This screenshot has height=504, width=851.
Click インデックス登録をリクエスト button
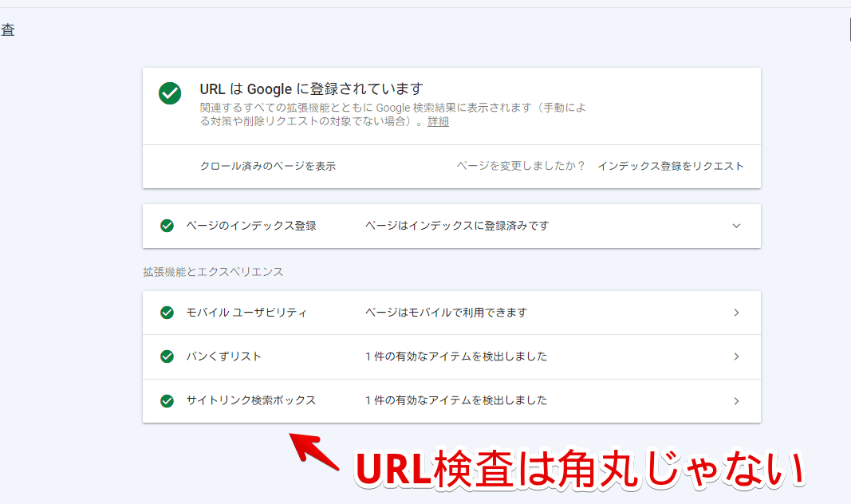(x=670, y=166)
